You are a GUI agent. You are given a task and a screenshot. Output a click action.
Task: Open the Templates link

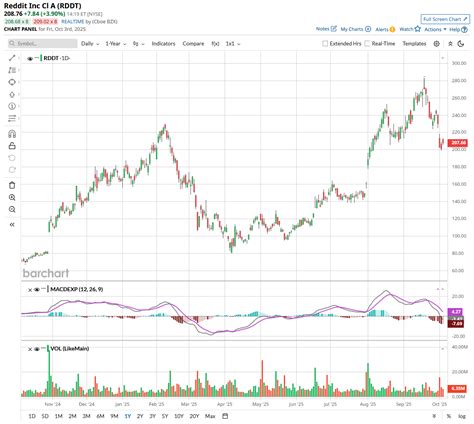pyautogui.click(x=414, y=44)
